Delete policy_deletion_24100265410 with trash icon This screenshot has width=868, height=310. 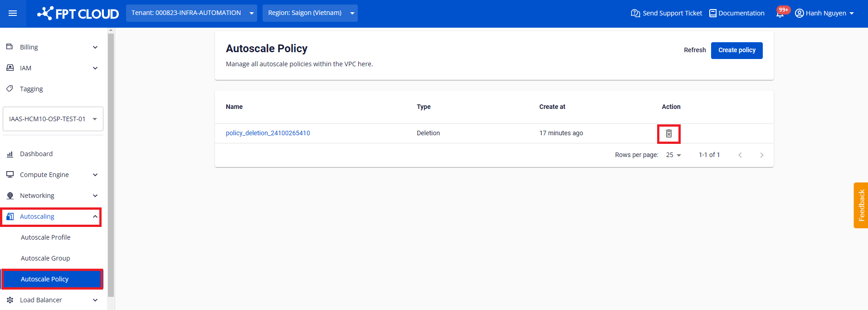point(668,133)
